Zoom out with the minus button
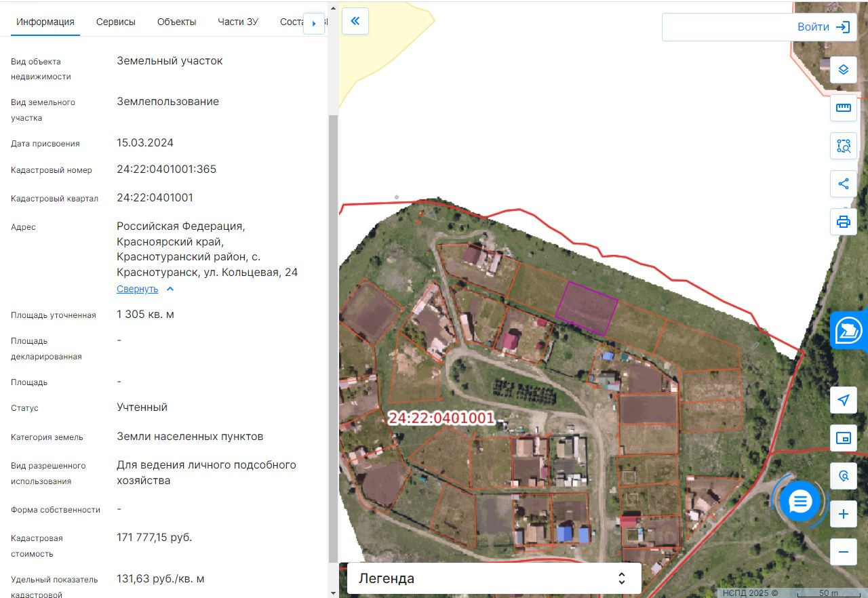868x598 pixels. pos(844,552)
